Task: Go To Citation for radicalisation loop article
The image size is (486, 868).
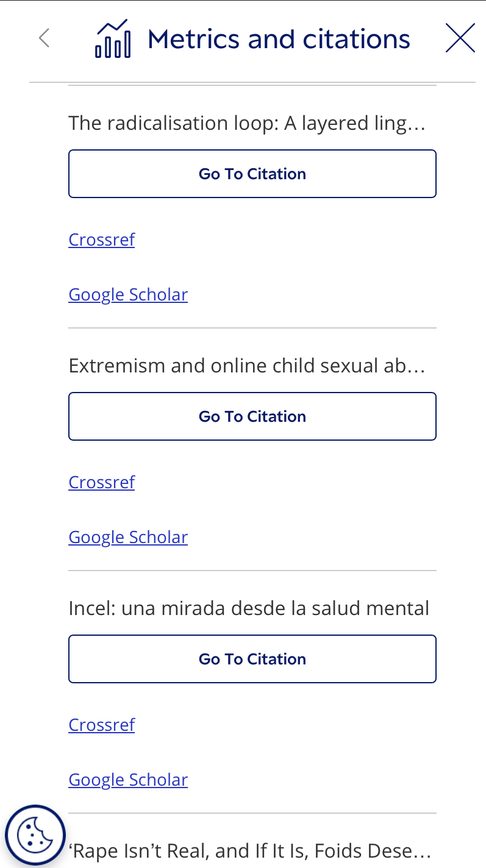Action: click(252, 174)
